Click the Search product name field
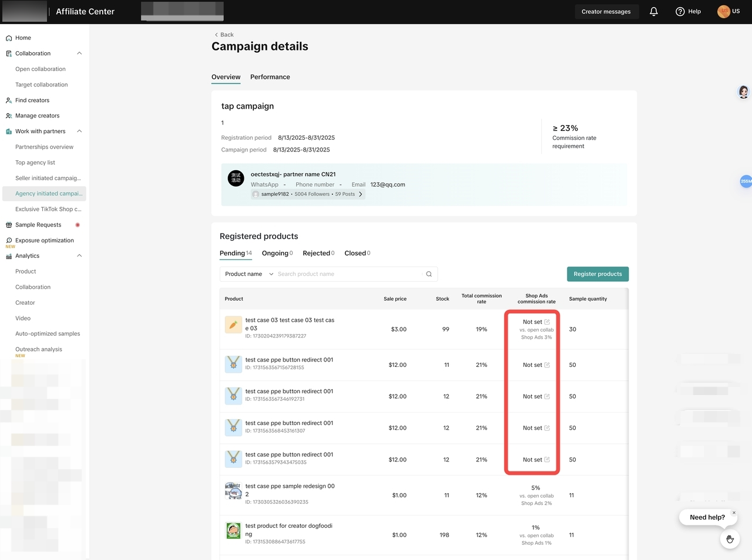The width and height of the screenshot is (752, 560). pyautogui.click(x=350, y=274)
